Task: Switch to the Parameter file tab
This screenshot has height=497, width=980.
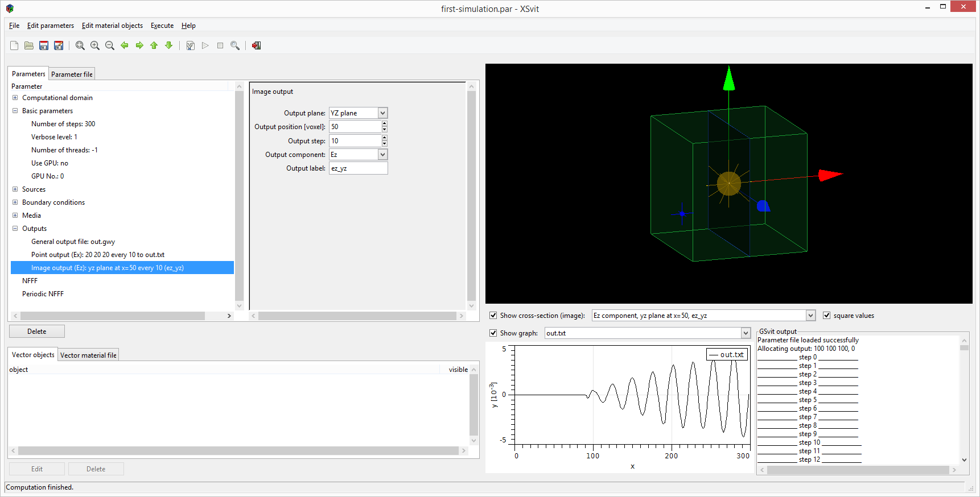Action: [x=72, y=74]
